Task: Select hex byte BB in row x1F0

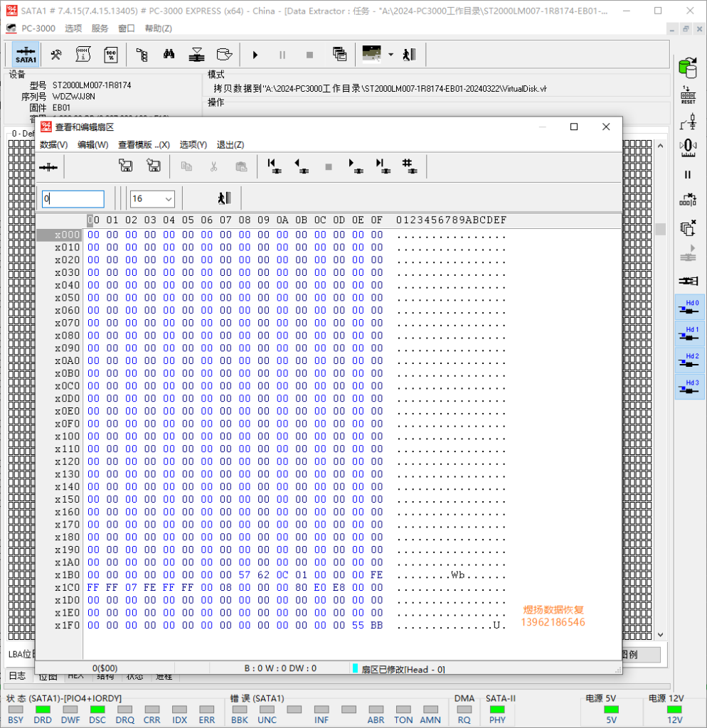Action: point(377,626)
